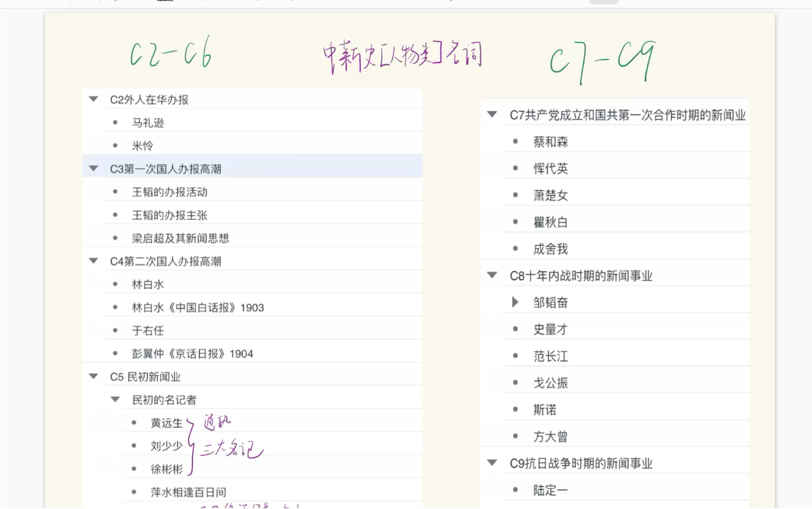The width and height of the screenshot is (812, 509).
Task: Click the 民初的名记者 heading text
Action: (x=164, y=400)
